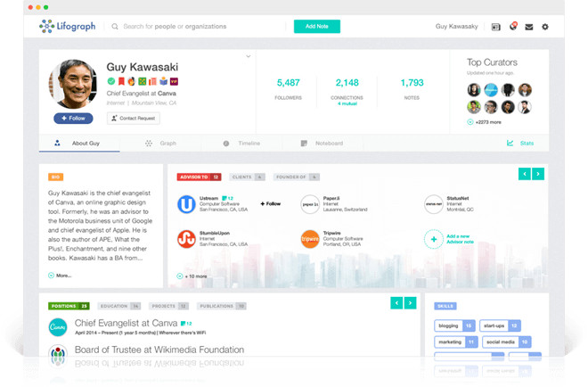The height and width of the screenshot is (387, 588).
Task: Open the mail envelope icon
Action: (x=528, y=27)
